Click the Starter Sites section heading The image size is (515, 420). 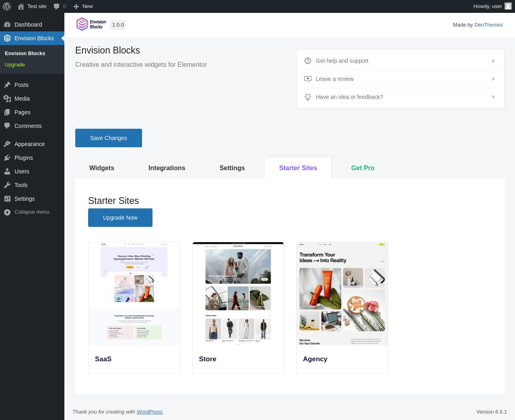tap(113, 201)
